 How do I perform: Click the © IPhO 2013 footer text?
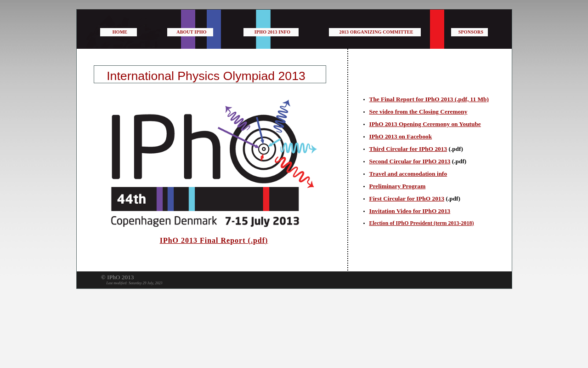118,277
